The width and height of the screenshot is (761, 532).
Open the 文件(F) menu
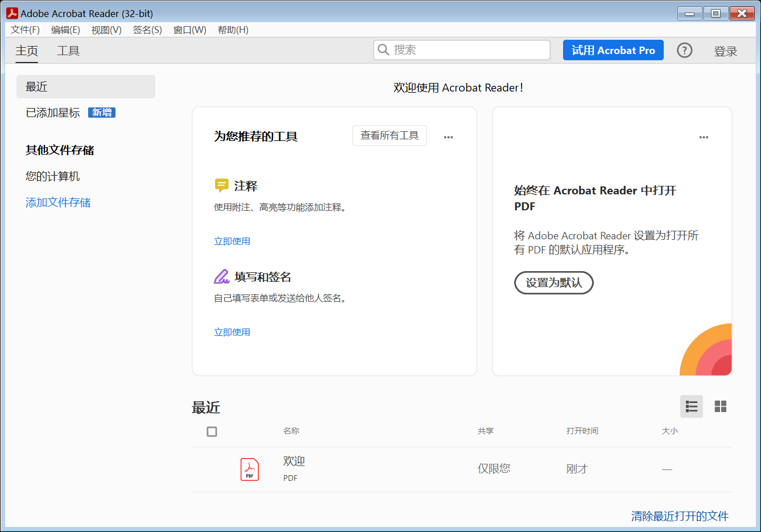click(26, 30)
